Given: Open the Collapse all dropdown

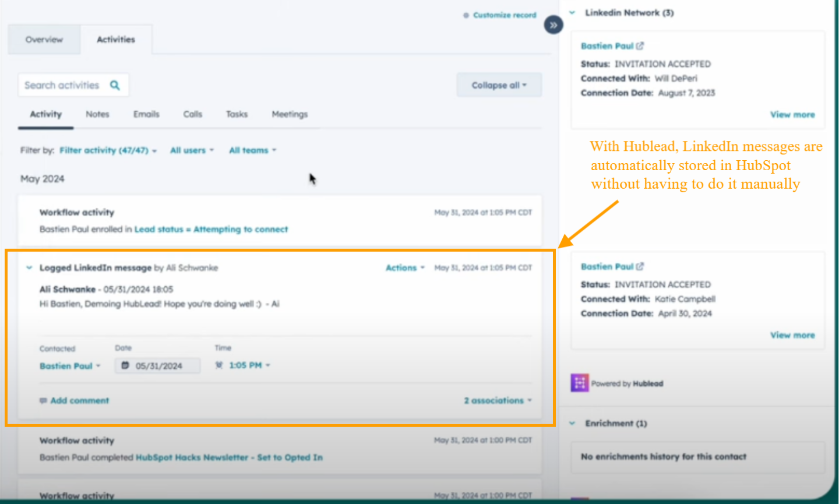Looking at the screenshot, I should [499, 85].
